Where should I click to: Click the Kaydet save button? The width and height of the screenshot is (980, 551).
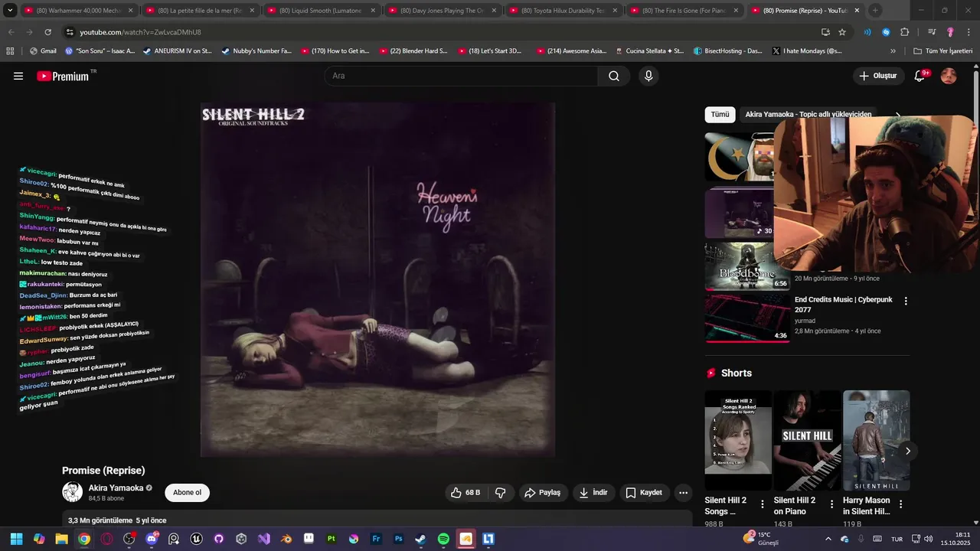(x=644, y=493)
